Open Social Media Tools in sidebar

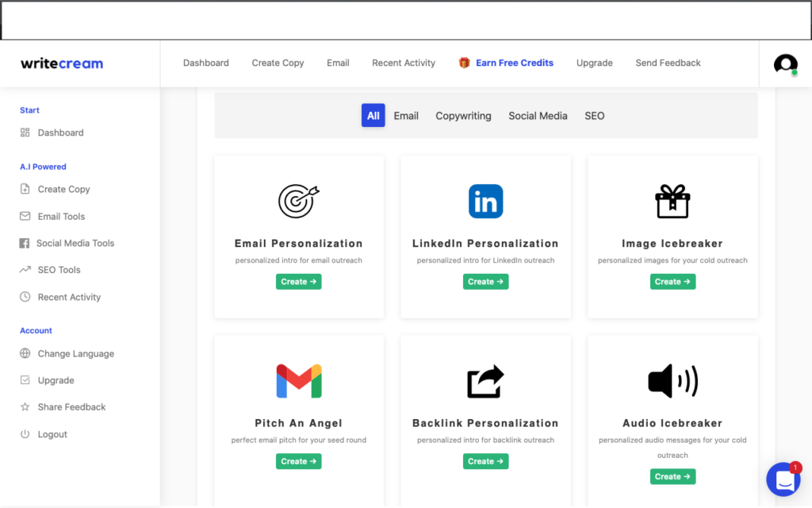coord(75,243)
